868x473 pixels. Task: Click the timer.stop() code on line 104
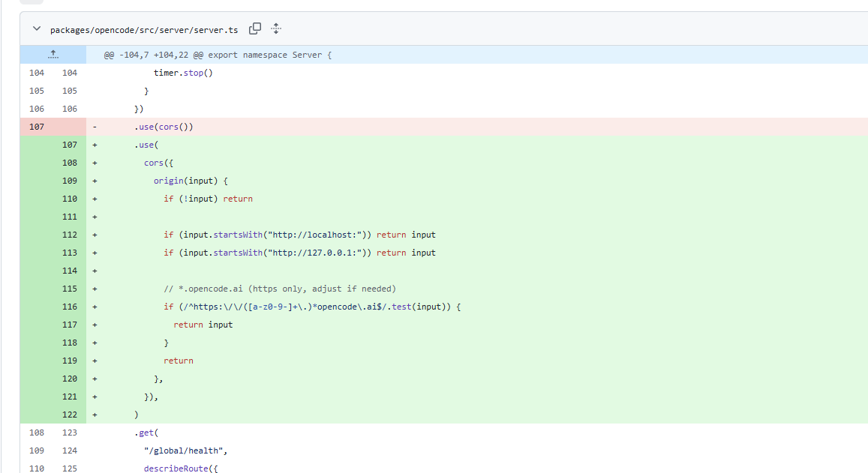click(183, 73)
